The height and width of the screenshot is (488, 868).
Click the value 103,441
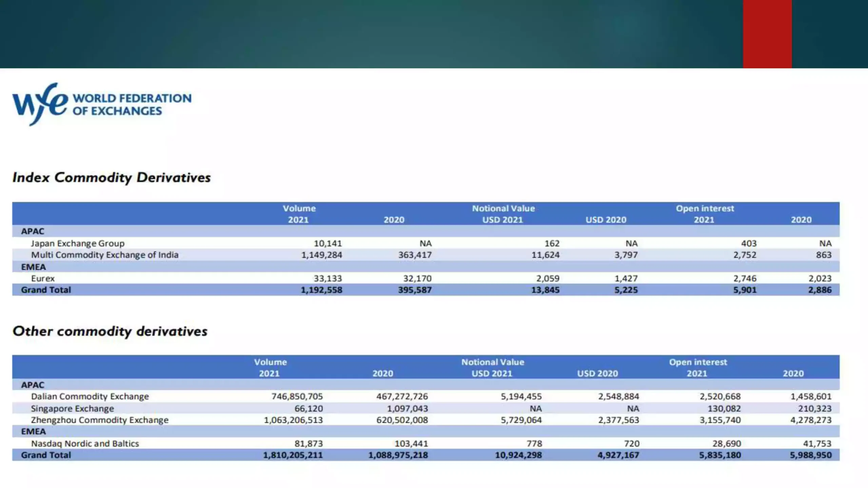point(411,444)
